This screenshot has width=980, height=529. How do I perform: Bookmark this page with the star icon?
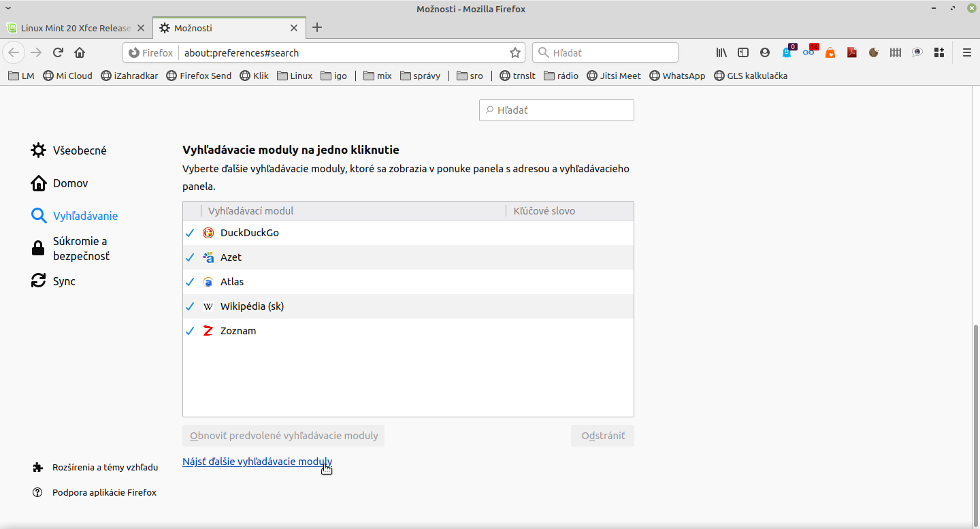tap(515, 52)
